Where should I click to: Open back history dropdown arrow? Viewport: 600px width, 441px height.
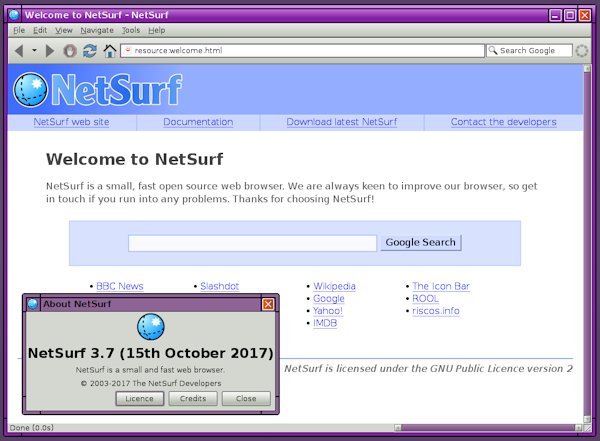[x=34, y=50]
